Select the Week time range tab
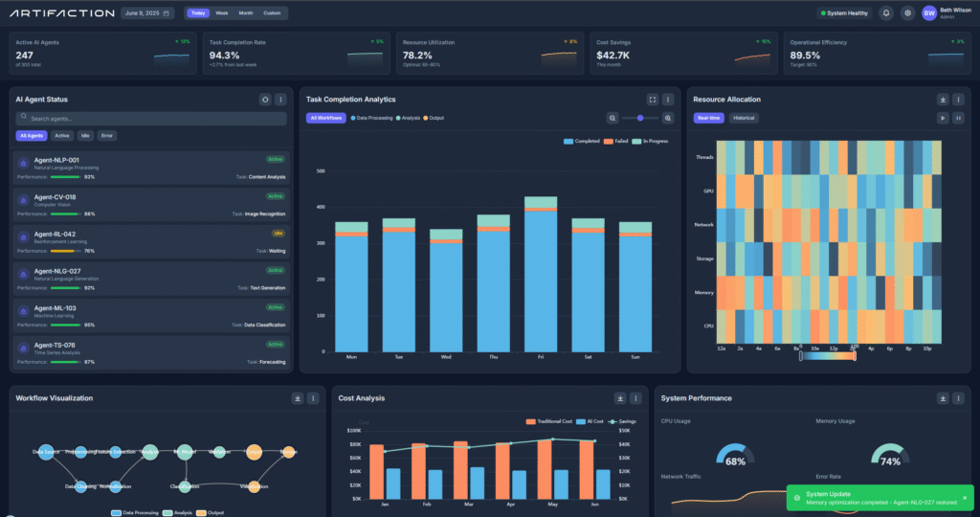 222,13
